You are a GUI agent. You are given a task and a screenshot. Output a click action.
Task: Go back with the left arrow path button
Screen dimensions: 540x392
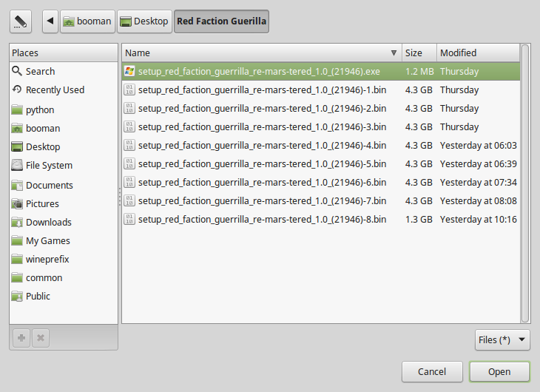click(50, 21)
